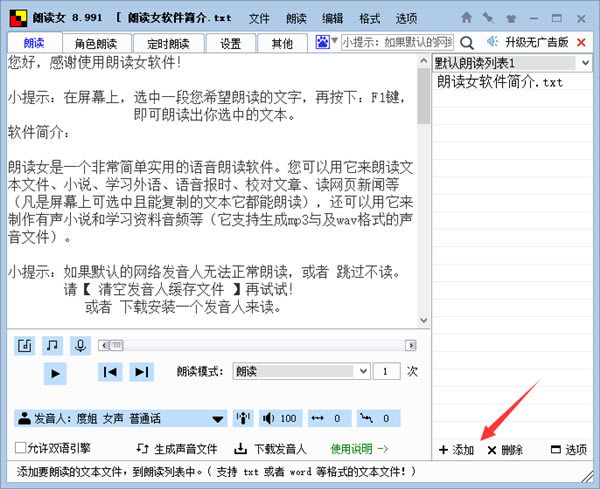The image size is (600, 489).
Task: Click the speed control showing 0
Action: pyautogui.click(x=329, y=418)
